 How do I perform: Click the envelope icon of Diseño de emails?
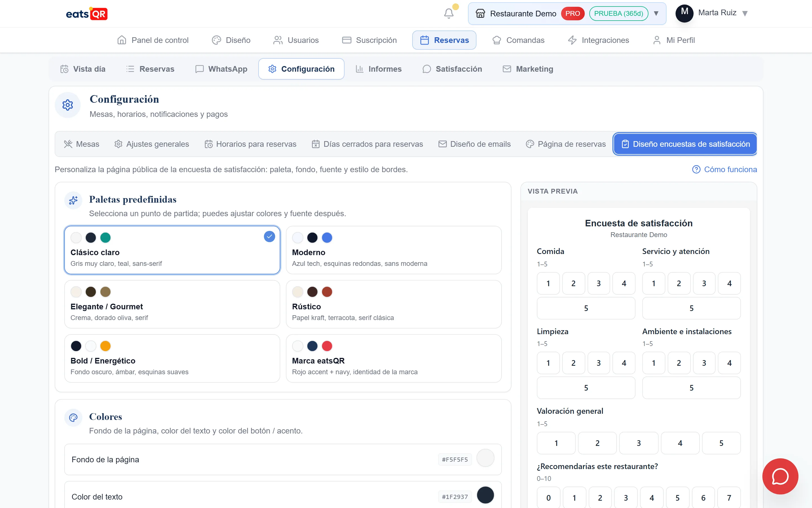(443, 144)
